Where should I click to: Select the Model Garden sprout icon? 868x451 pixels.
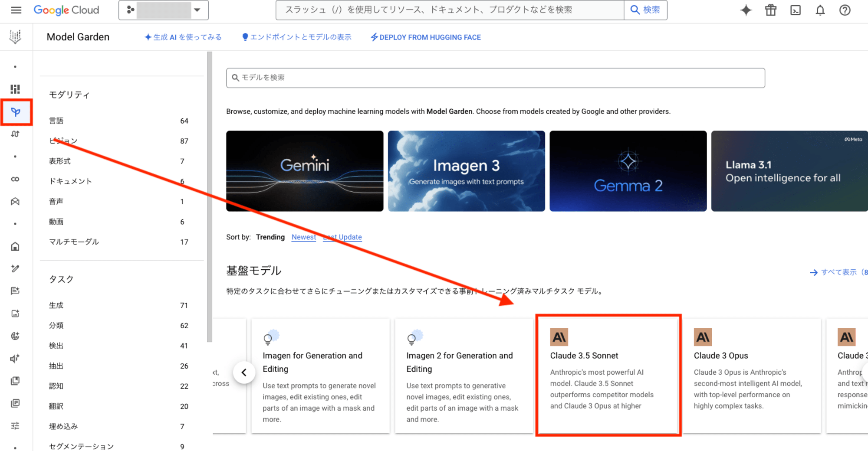[x=16, y=112]
